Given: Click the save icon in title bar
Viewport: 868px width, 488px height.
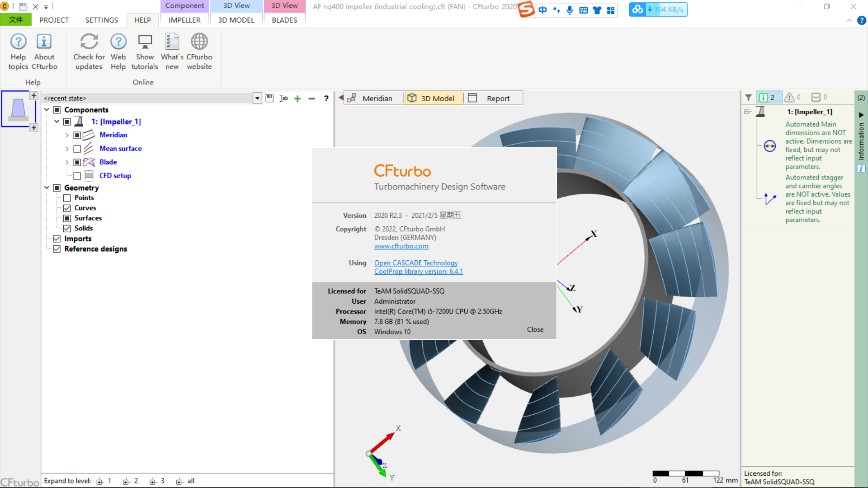Looking at the screenshot, I should (x=23, y=6).
